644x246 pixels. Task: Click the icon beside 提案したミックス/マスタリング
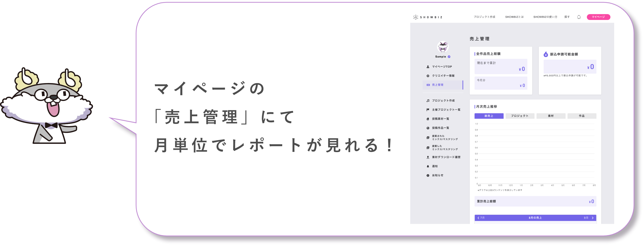click(x=428, y=147)
